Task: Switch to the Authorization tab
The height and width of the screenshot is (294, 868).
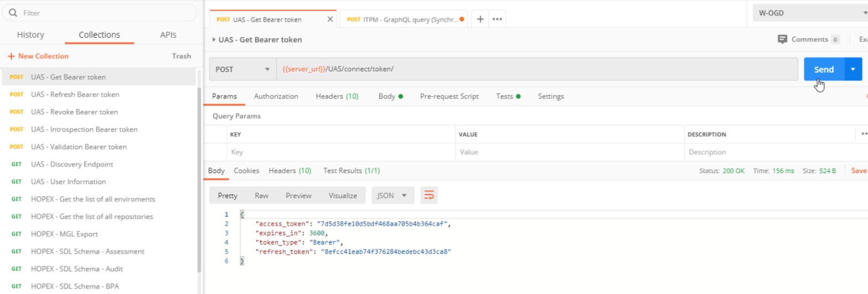Action: (x=276, y=96)
